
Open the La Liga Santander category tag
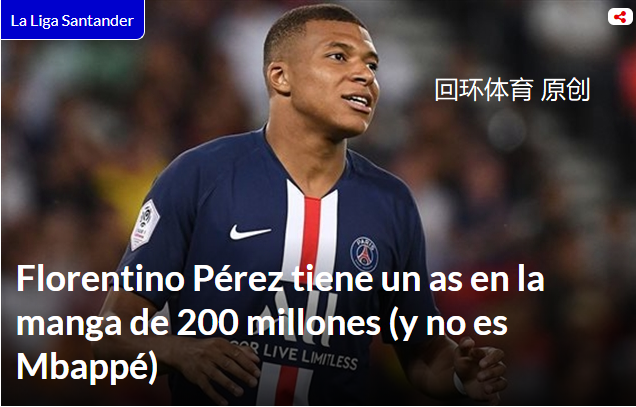[x=73, y=20]
